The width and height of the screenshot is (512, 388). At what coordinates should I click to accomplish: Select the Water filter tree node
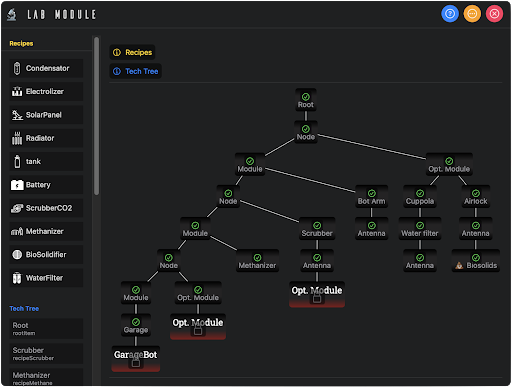point(420,229)
